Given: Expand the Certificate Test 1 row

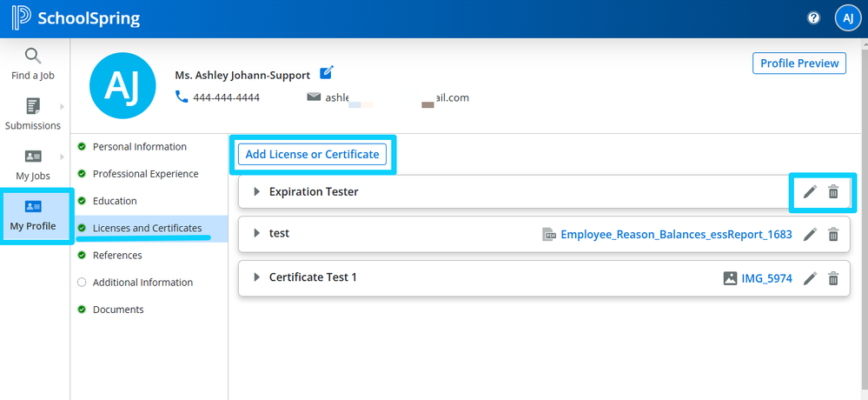Looking at the screenshot, I should [x=257, y=277].
